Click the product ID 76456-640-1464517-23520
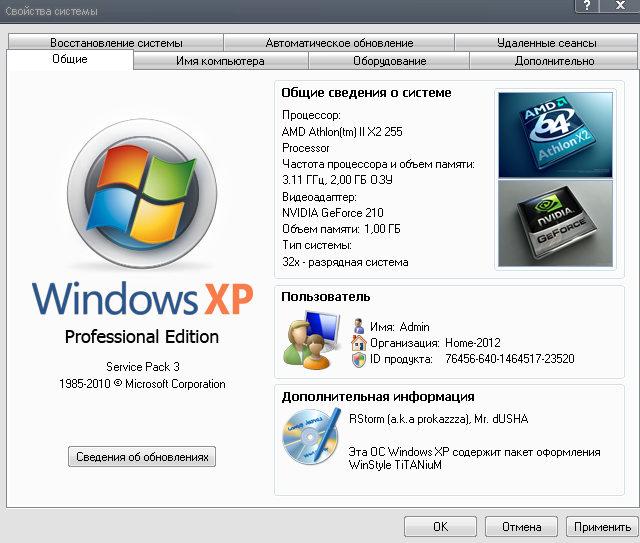This screenshot has width=640, height=543. pos(510,359)
